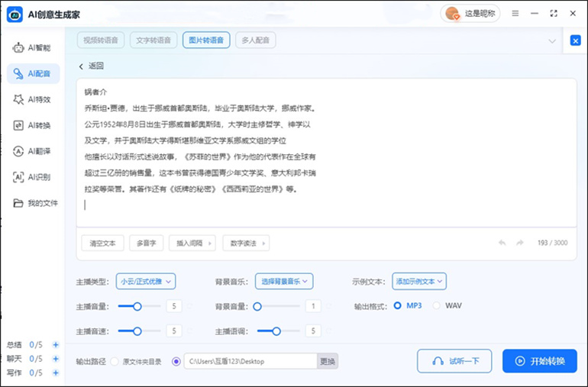Open 我的文件 folder
This screenshot has width=588, height=387.
tap(35, 203)
